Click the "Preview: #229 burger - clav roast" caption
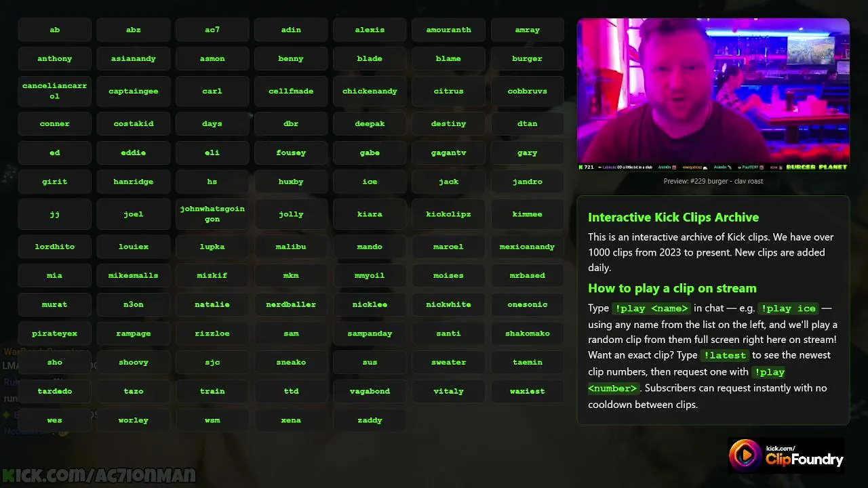This screenshot has width=868, height=488. [713, 181]
